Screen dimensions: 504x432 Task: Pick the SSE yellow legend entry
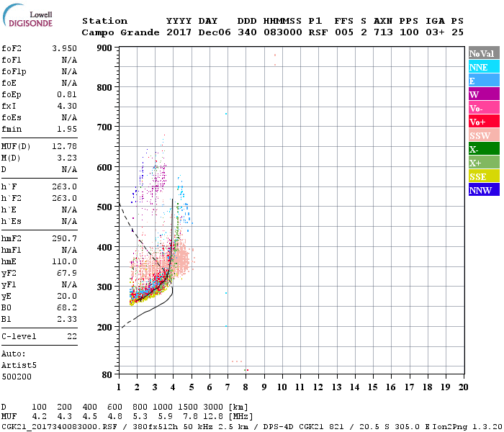[483, 176]
